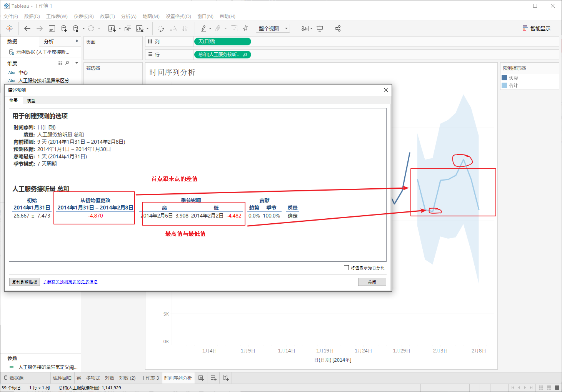This screenshot has width=562, height=392.
Task: Open the show/hide cards icon
Action: point(304,28)
